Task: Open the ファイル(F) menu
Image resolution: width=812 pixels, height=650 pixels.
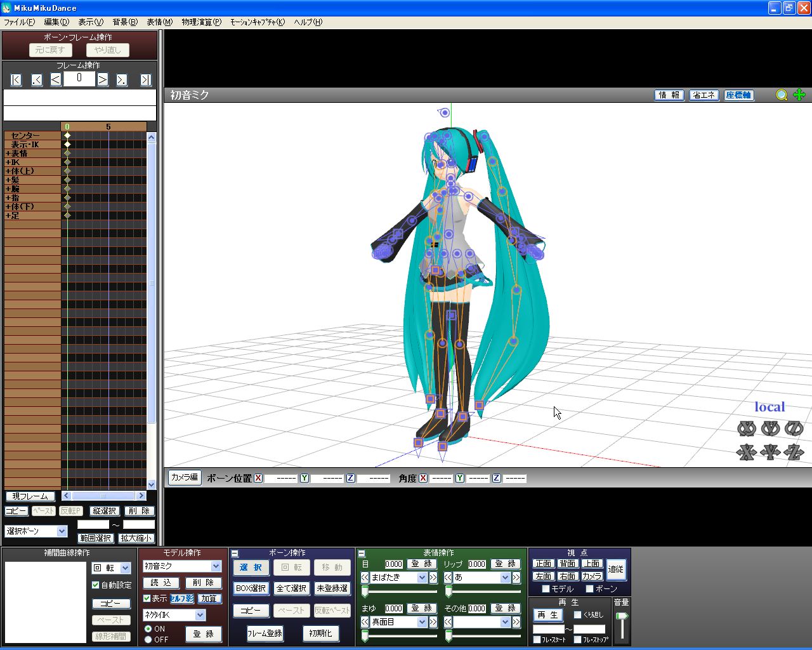Action: click(20, 22)
